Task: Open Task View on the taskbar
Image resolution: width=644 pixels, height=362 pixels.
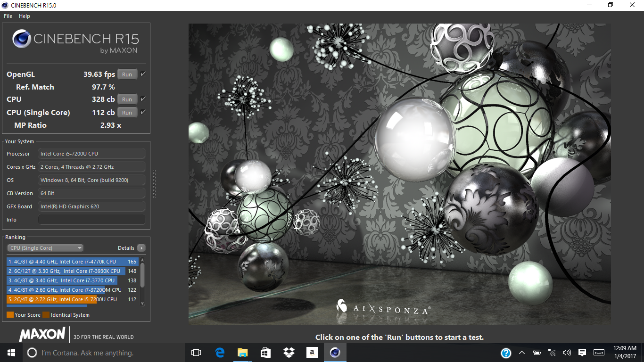Action: [x=196, y=353]
